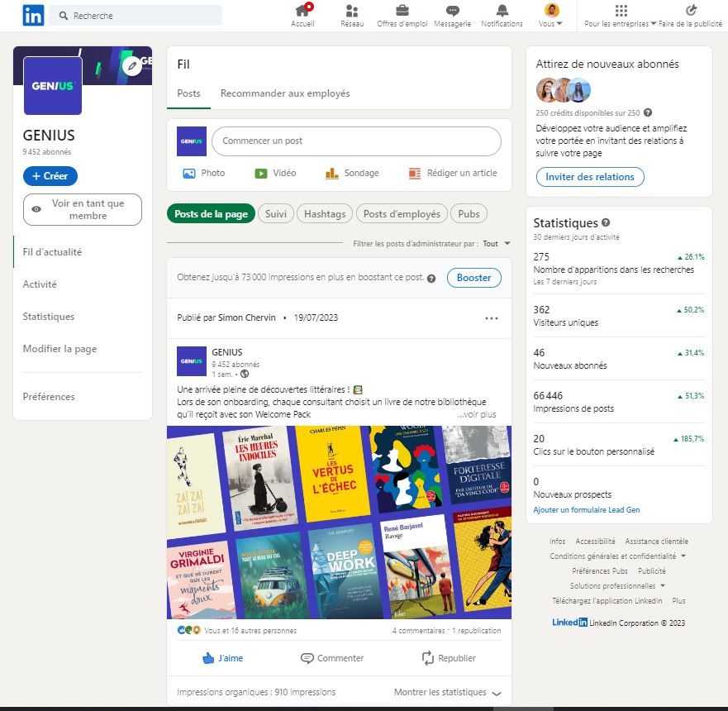Open 4 commentaires link

coord(418,631)
